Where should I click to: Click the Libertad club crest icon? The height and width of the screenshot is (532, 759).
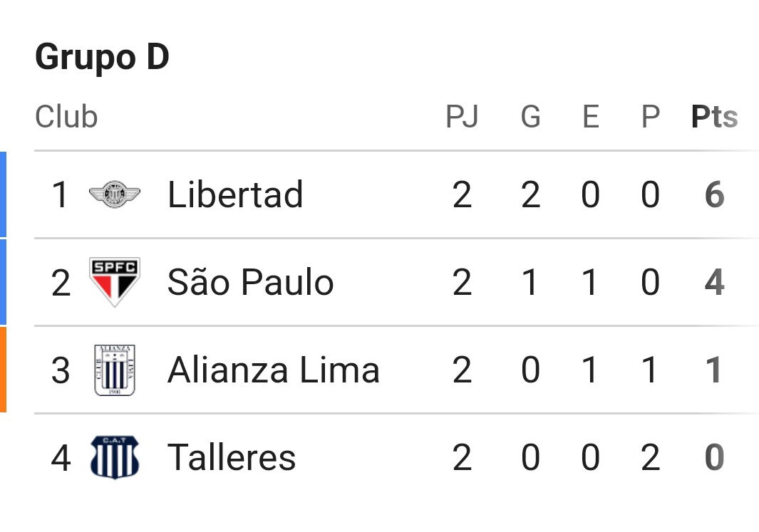(x=115, y=194)
